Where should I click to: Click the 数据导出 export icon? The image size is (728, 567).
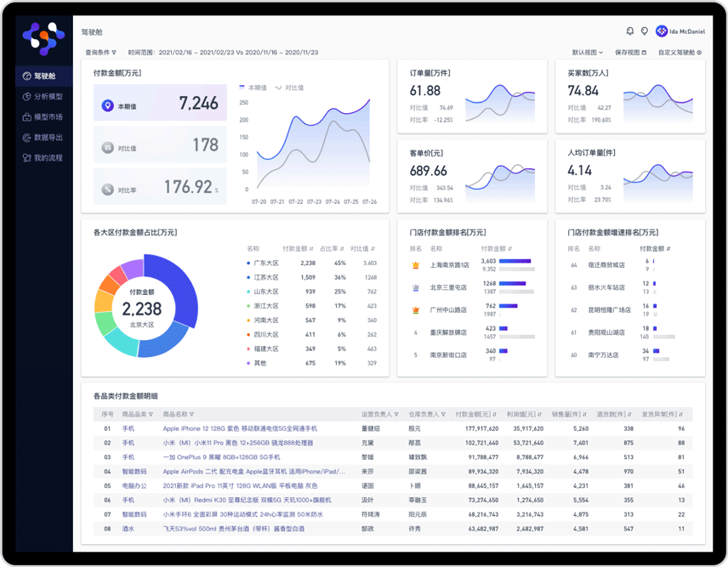pyautogui.click(x=27, y=138)
